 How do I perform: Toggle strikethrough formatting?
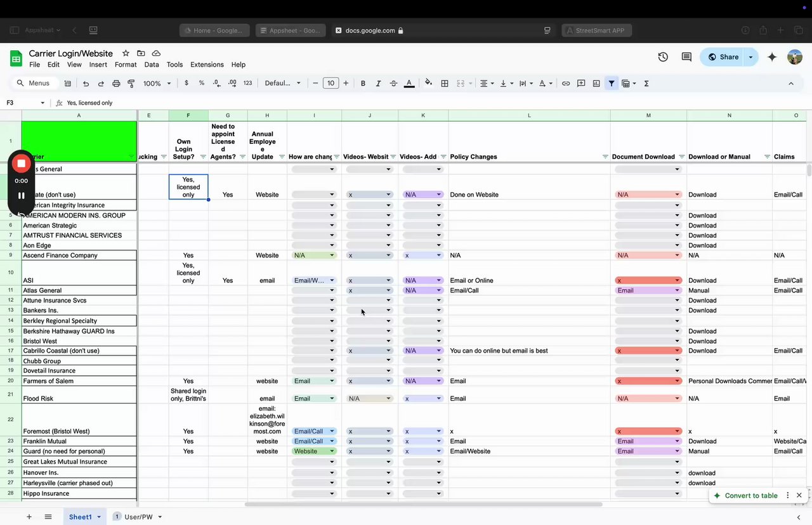(393, 83)
